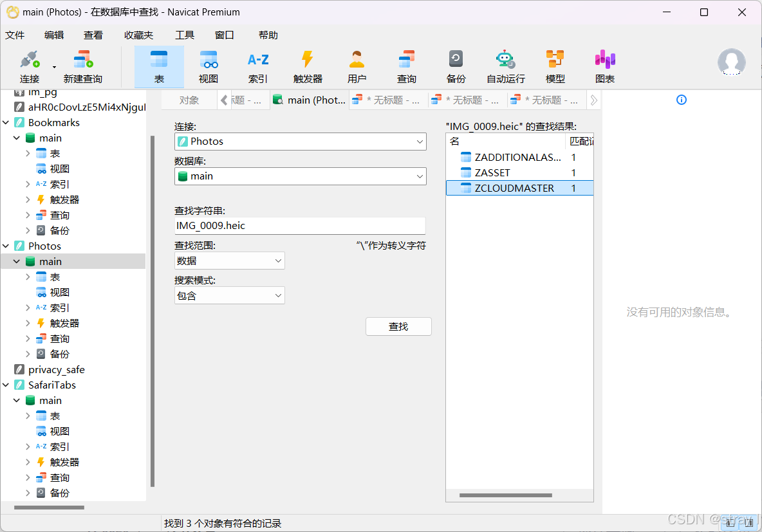Switch to the 对象 tab
762x532 pixels.
(x=189, y=100)
